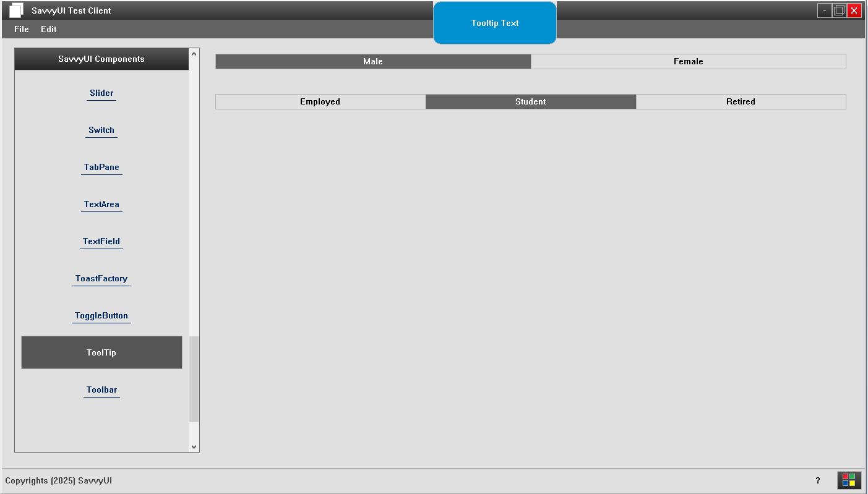Image resolution: width=868 pixels, height=494 pixels.
Task: Open the Slider component page
Action: tap(101, 93)
